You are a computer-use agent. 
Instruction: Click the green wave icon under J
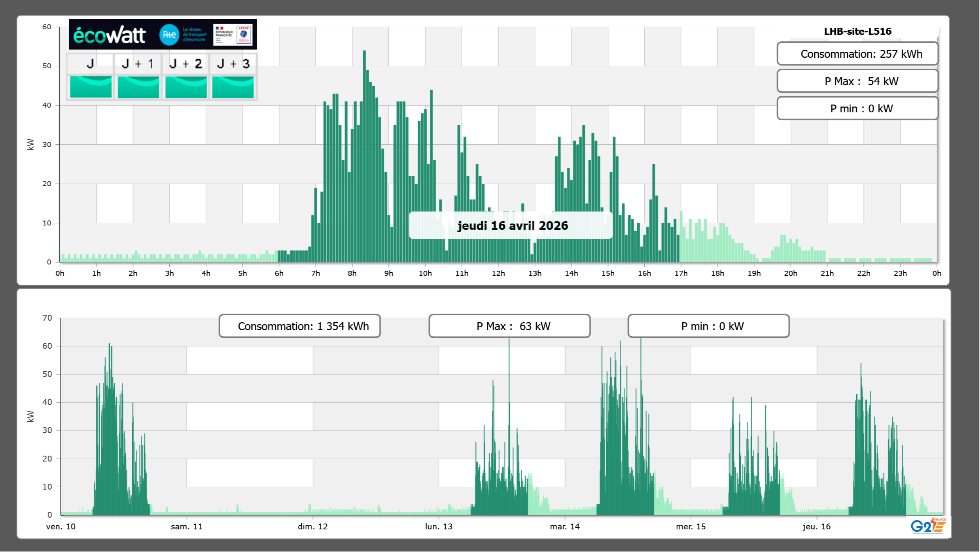[x=91, y=87]
